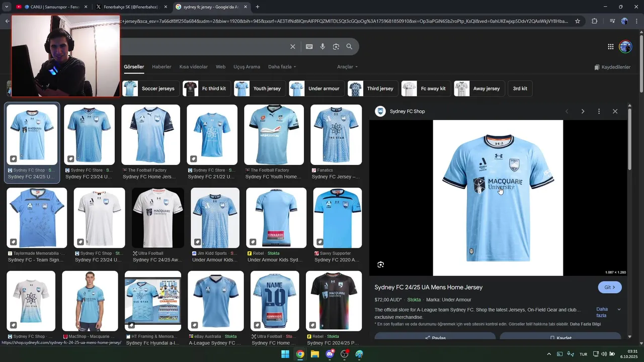644x362 pixels.
Task: Open OBS Studio from the taskbar
Action: pos(345,354)
